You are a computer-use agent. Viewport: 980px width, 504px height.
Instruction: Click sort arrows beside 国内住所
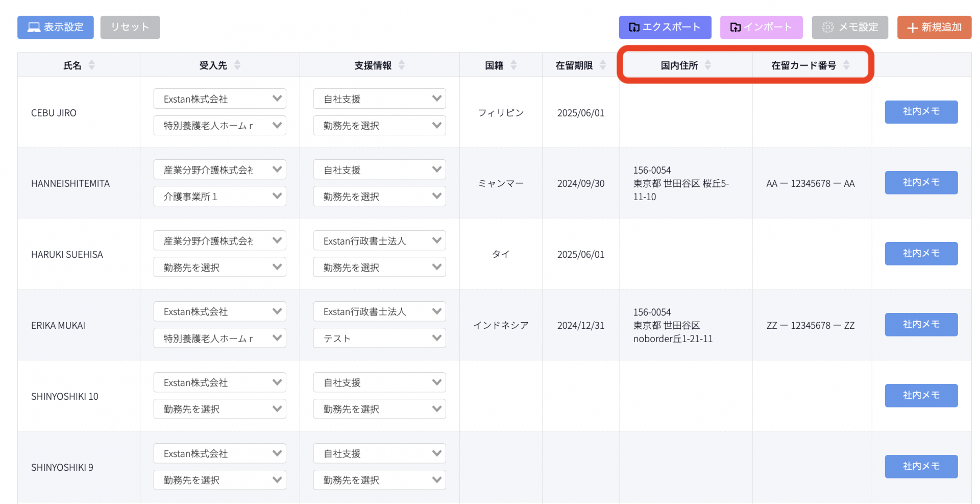coord(708,65)
